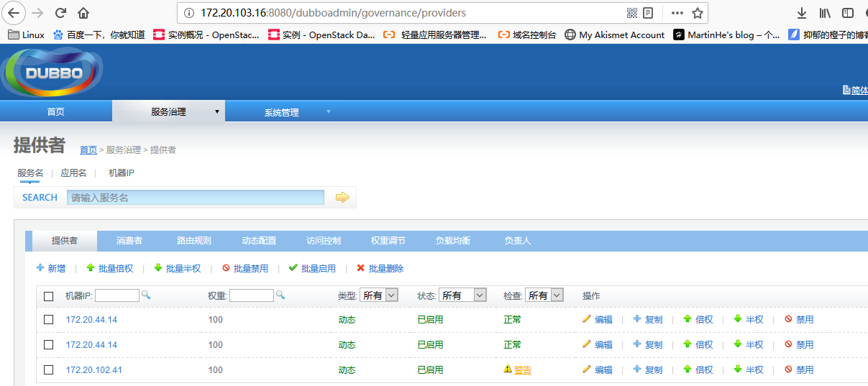Viewport: 868px width, 386px height.
Task: Toggle the select-all checkbox in table header
Action: coord(49,296)
